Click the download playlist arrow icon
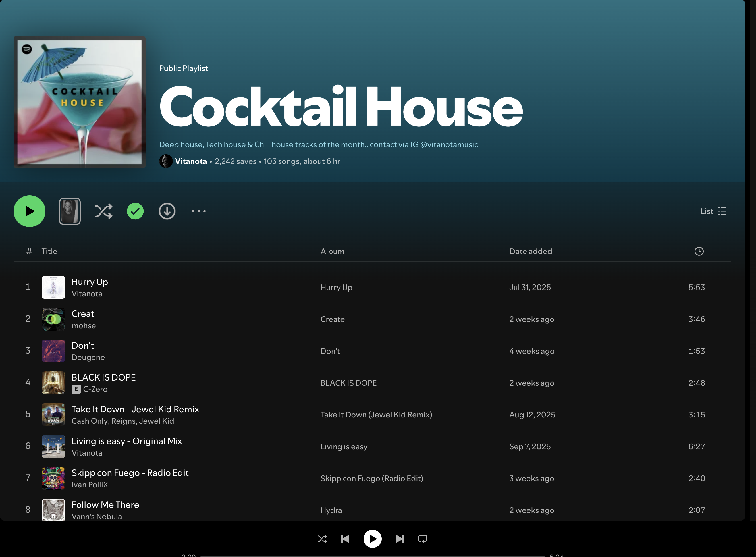 (x=167, y=211)
